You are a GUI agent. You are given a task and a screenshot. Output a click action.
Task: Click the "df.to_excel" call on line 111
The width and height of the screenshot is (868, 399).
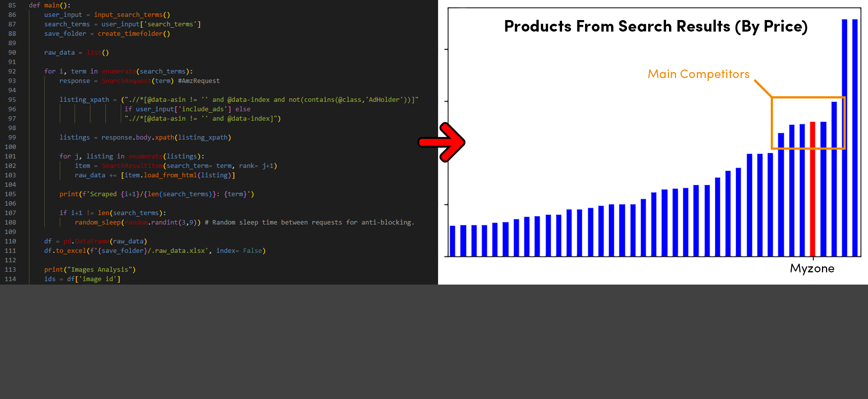[65, 251]
